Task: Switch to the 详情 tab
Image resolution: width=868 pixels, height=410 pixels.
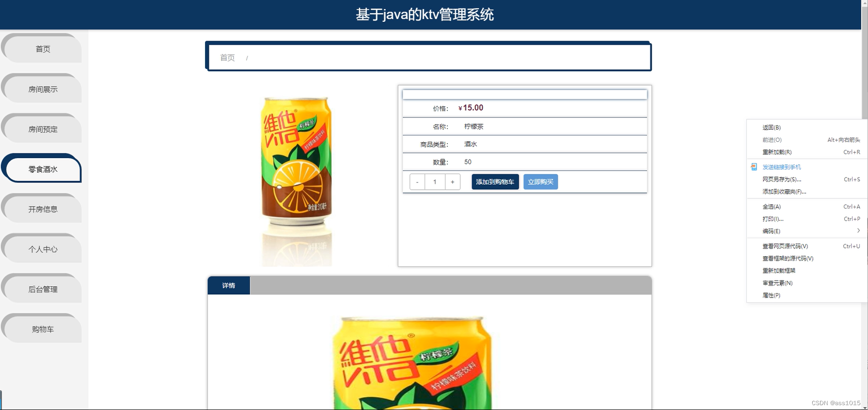Action: (x=229, y=285)
